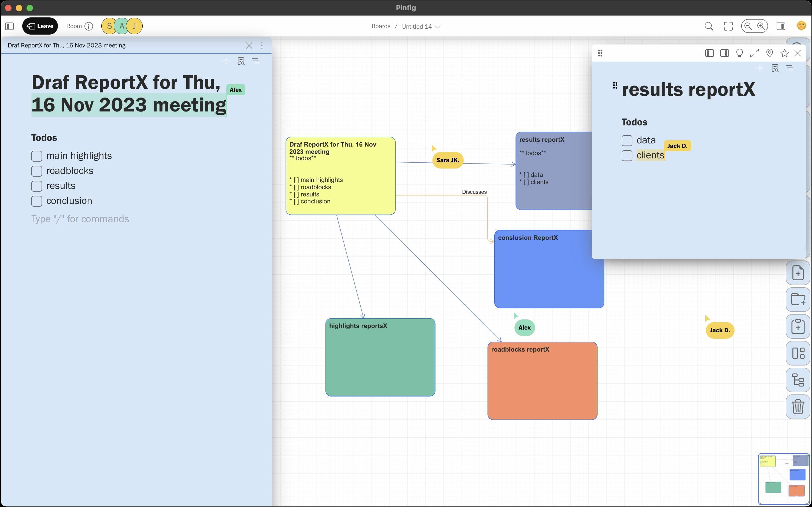Check the clients todo in results note
The width and height of the screenshot is (812, 507).
pos(627,156)
